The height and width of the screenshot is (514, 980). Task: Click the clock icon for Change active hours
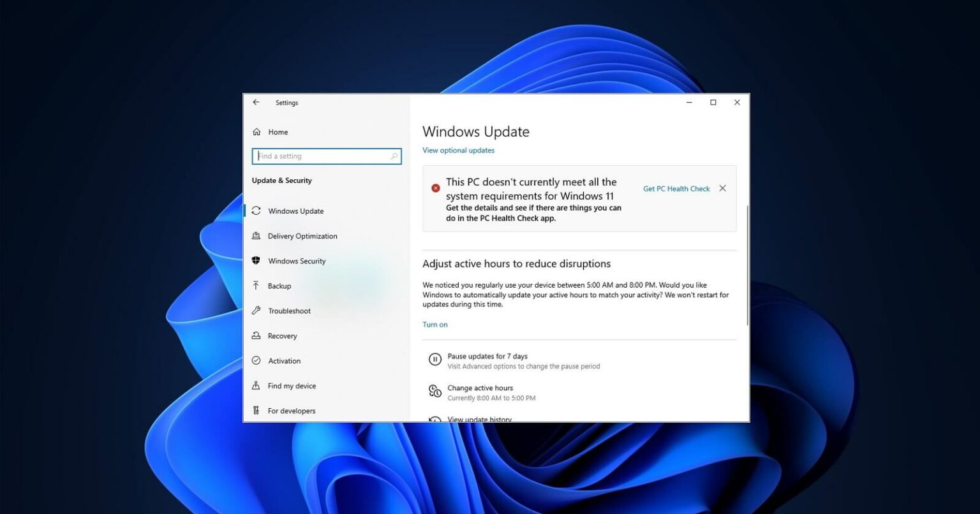coord(434,391)
